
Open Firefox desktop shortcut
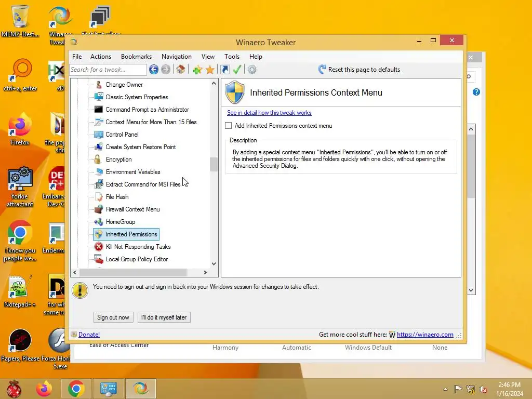(20, 129)
